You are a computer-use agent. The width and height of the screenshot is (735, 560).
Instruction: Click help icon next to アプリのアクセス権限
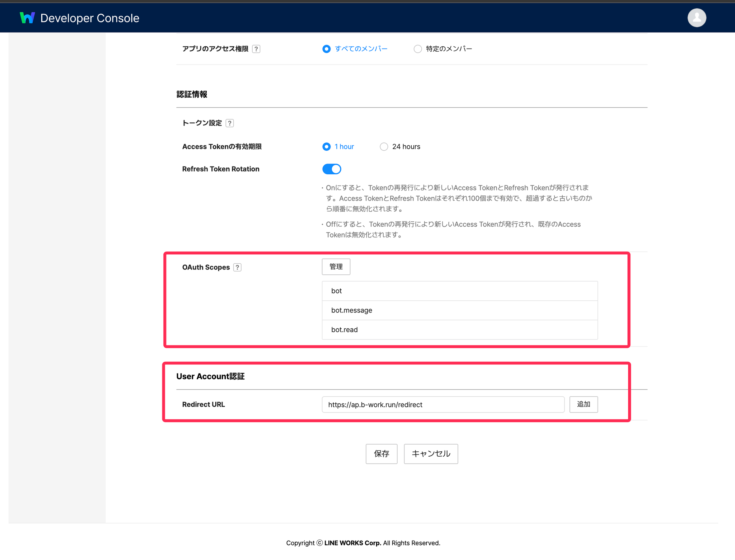[256, 49]
